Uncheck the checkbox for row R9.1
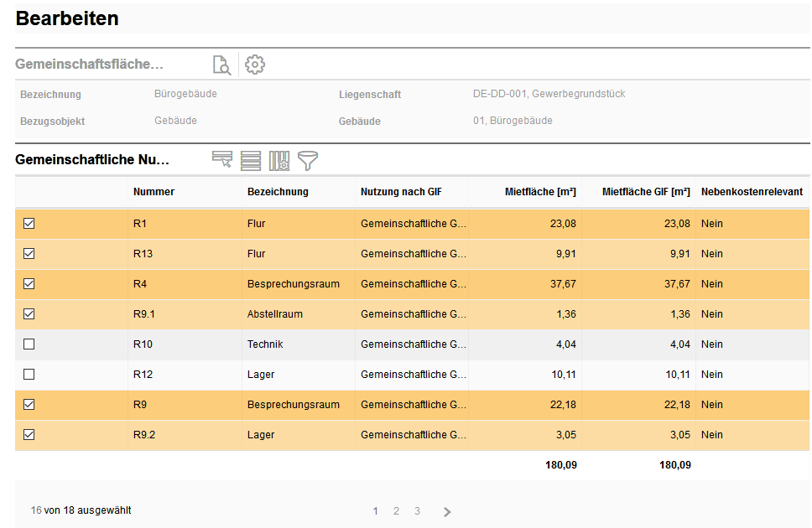 [x=29, y=313]
